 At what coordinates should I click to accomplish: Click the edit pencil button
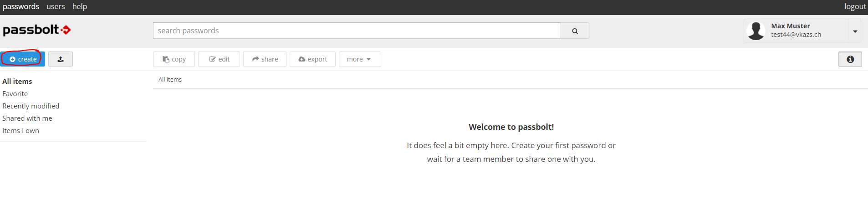[219, 59]
